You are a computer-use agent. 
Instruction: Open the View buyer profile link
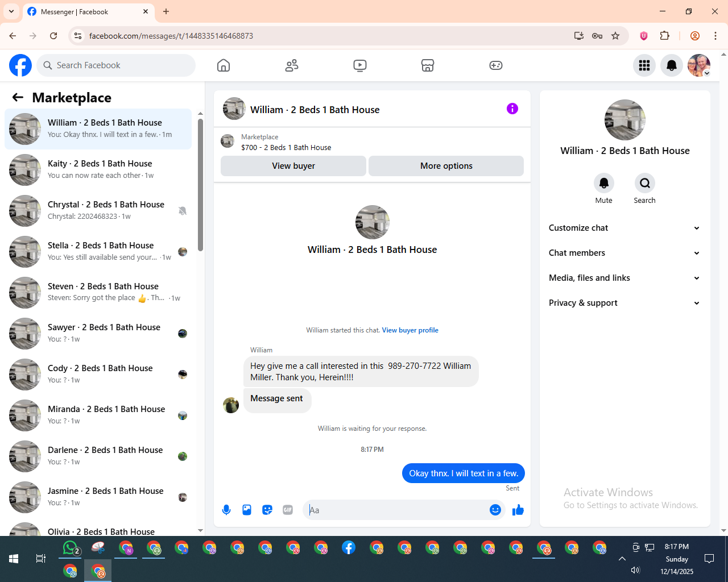coord(410,330)
